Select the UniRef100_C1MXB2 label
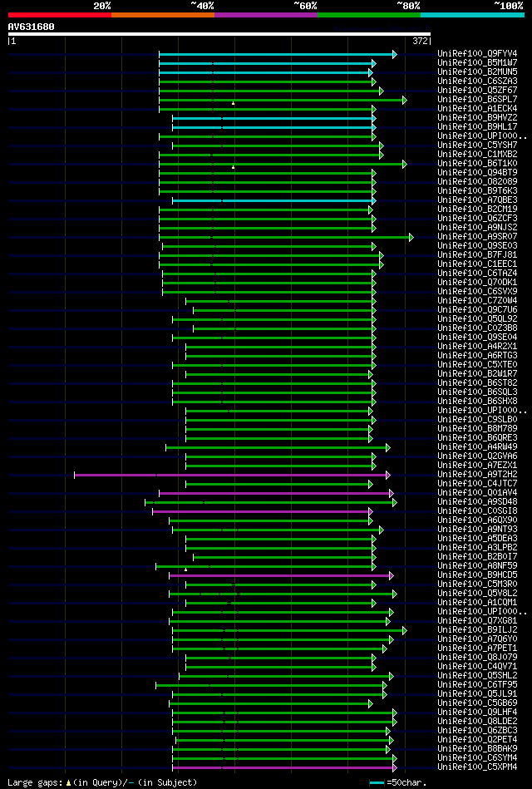532x789 pixels. point(477,154)
